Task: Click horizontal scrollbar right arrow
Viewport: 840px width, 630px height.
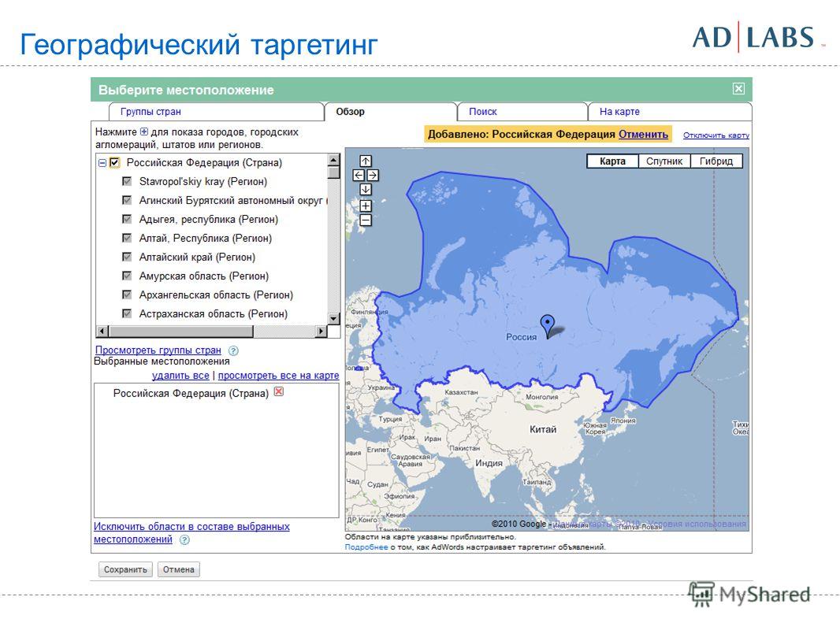Action: (321, 332)
